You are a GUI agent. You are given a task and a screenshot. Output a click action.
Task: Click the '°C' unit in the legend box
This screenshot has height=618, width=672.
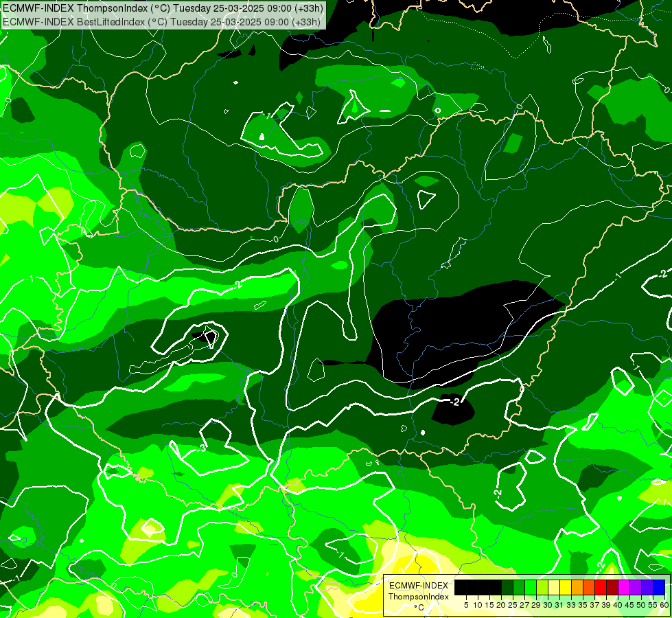pyautogui.click(x=419, y=607)
